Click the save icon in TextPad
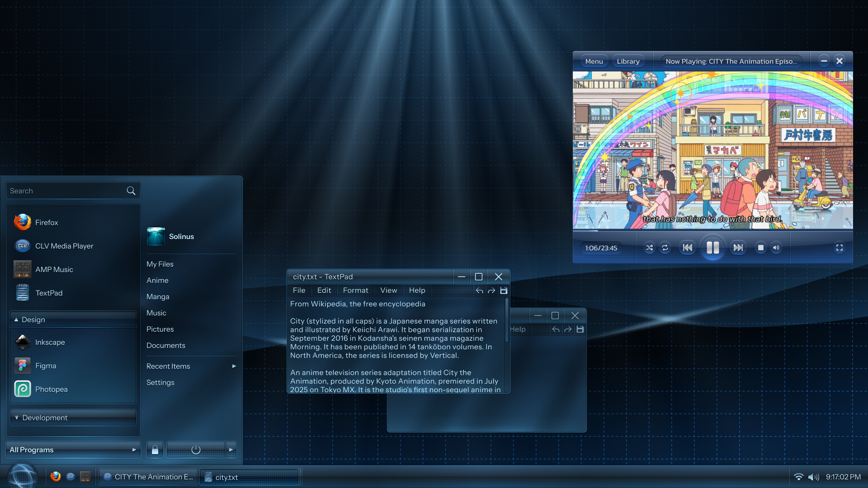 (504, 291)
